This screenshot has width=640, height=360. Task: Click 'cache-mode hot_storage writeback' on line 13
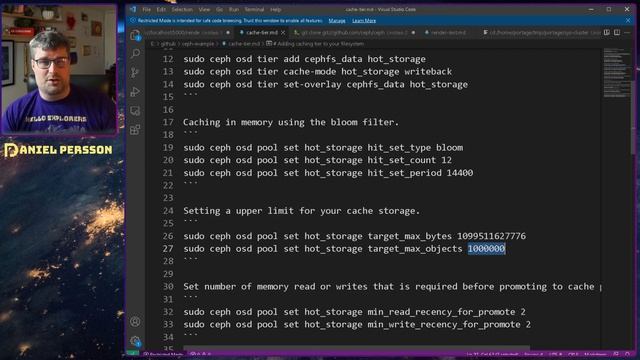click(367, 71)
